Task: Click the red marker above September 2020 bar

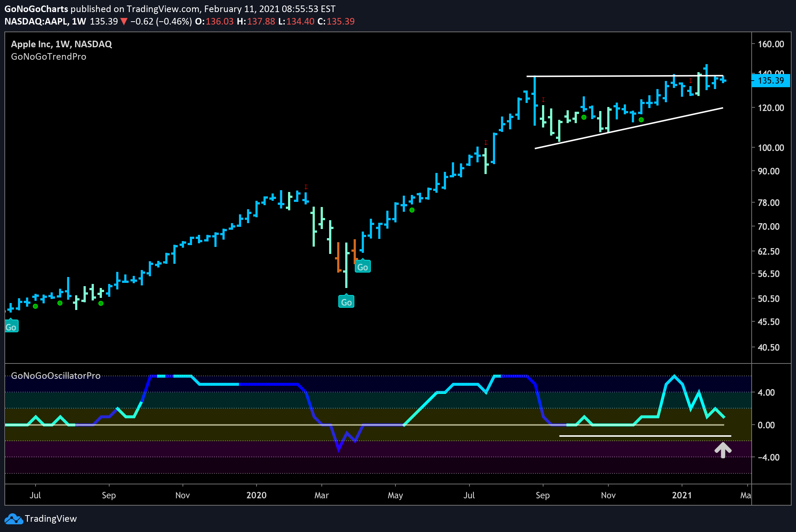Action: pyautogui.click(x=543, y=100)
